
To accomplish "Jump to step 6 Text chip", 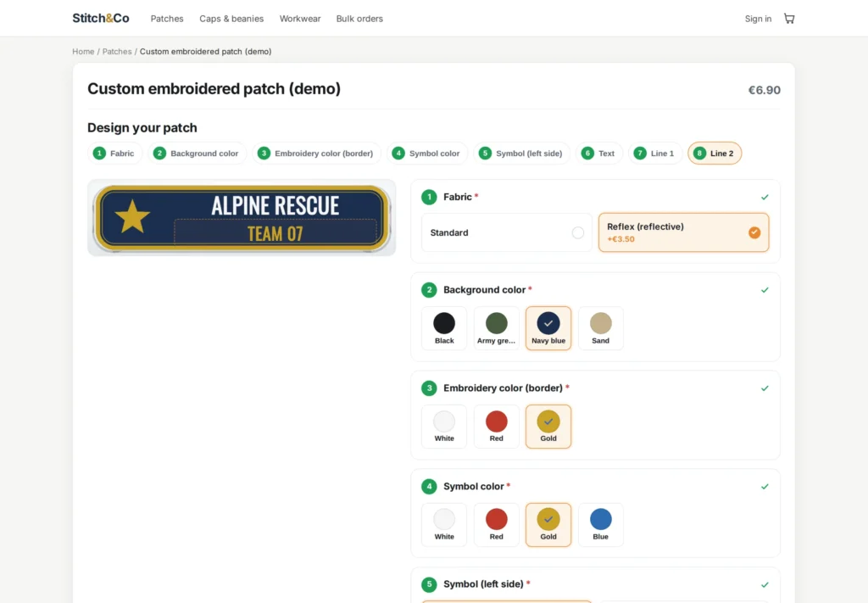I will pos(599,154).
